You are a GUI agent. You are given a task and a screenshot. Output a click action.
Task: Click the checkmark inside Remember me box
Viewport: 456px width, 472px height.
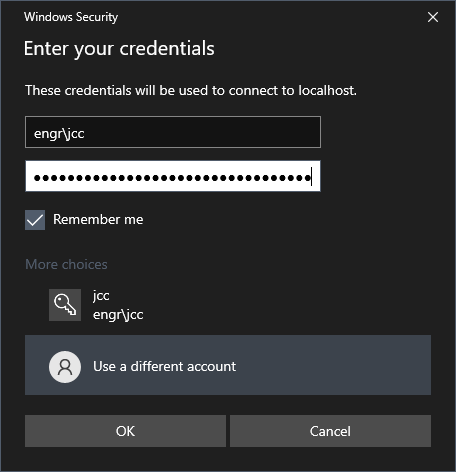[x=35, y=220]
